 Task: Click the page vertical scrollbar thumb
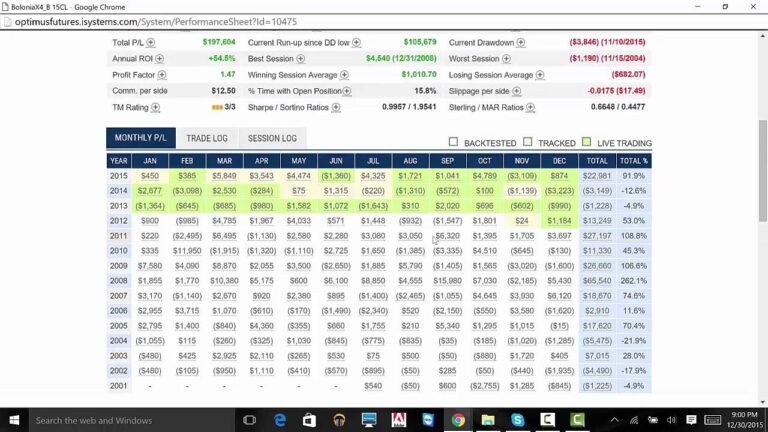(x=763, y=170)
